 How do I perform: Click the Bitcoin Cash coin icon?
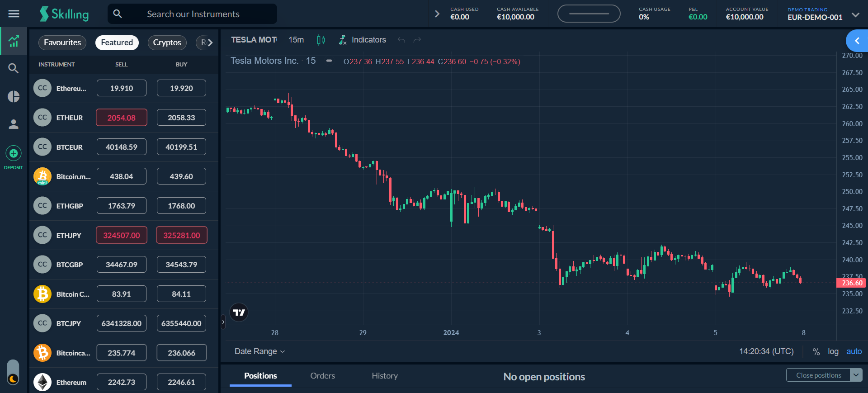42,294
